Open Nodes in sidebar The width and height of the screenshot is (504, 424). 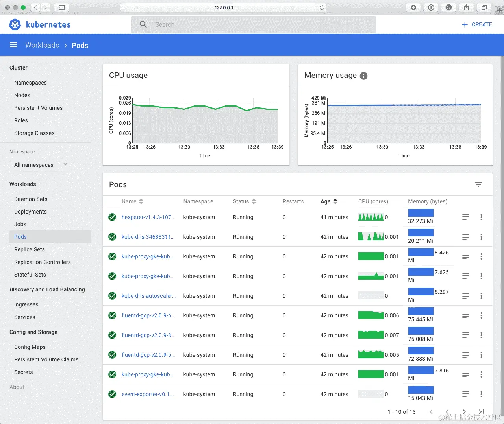(22, 95)
